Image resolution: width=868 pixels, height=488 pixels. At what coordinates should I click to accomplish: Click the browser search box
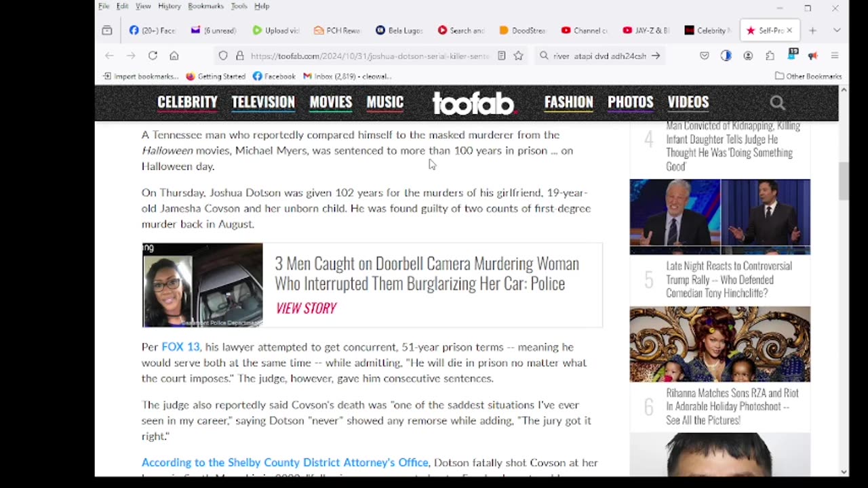(x=599, y=56)
